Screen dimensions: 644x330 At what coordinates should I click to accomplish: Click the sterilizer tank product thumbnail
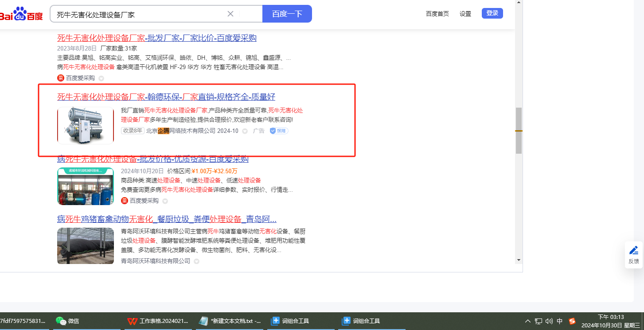[x=86, y=125]
